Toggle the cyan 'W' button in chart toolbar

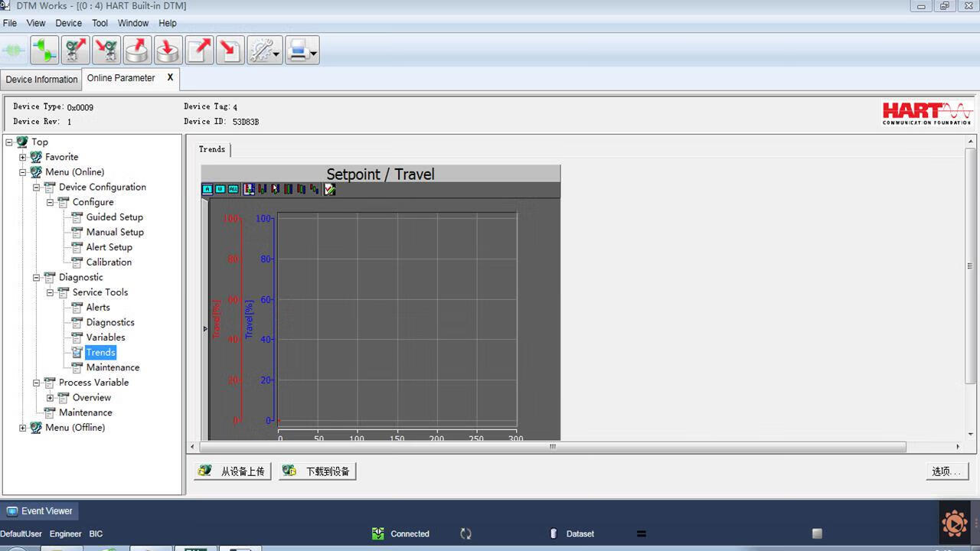pyautogui.click(x=220, y=189)
